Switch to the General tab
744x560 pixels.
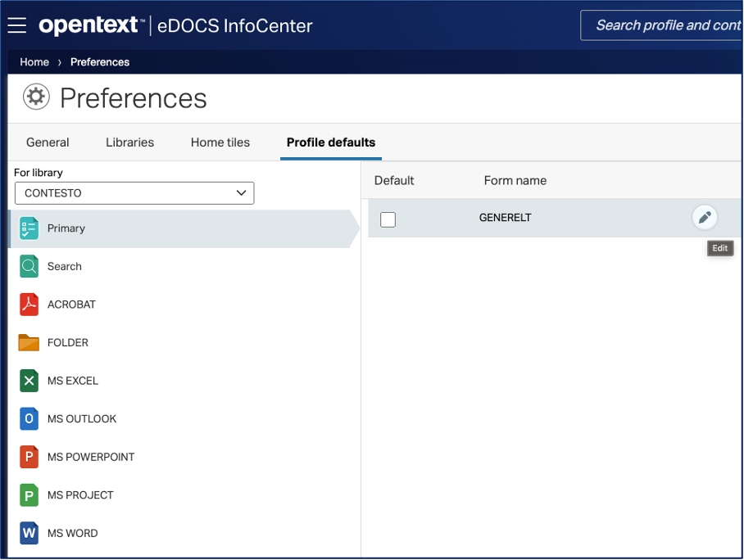tap(48, 142)
